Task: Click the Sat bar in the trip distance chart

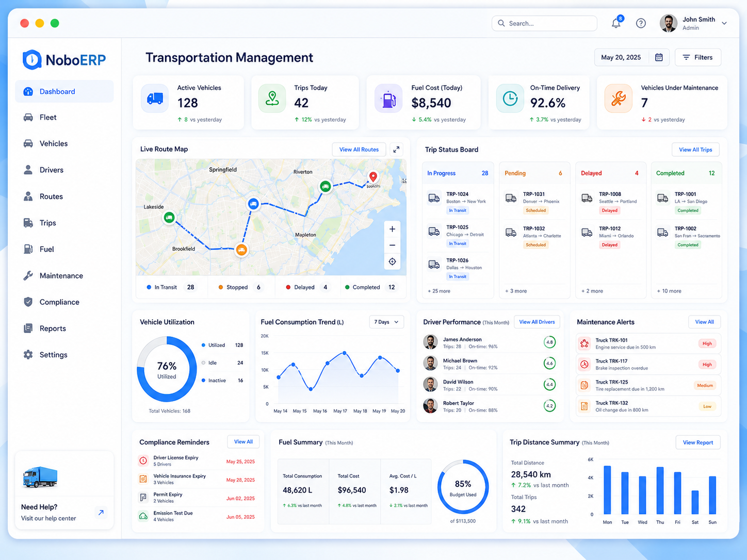Action: pyautogui.click(x=695, y=502)
